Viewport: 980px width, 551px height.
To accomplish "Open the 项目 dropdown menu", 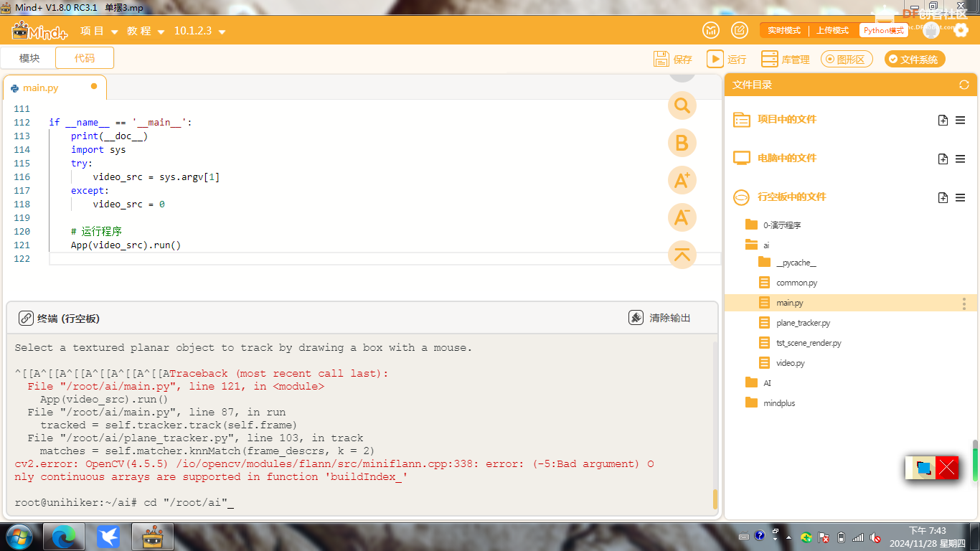I will [99, 32].
